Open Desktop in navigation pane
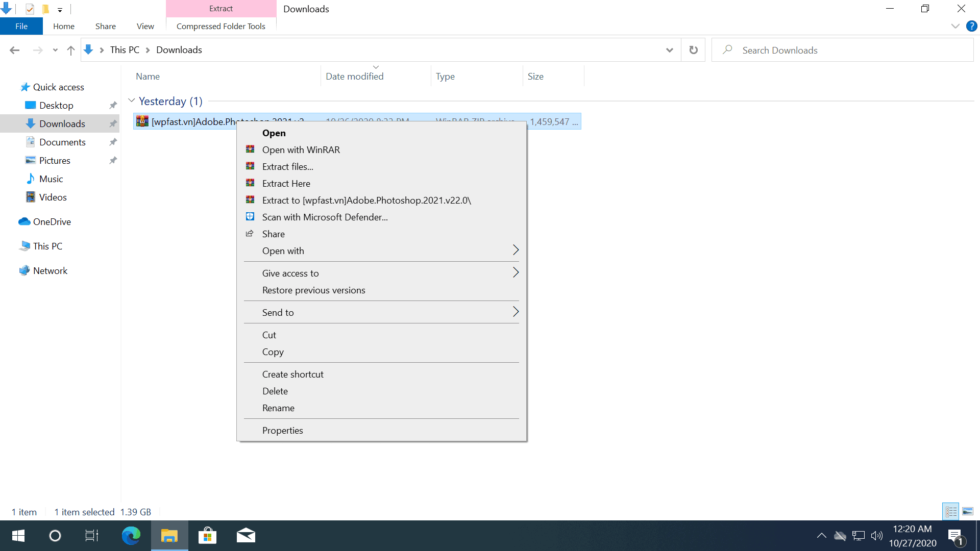The width and height of the screenshot is (980, 551). click(56, 106)
